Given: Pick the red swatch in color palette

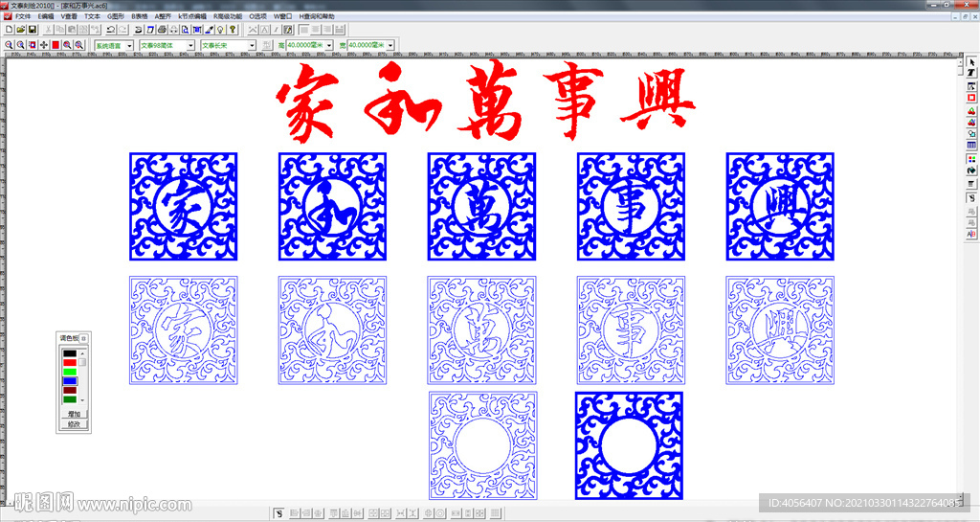Looking at the screenshot, I should pyautogui.click(x=70, y=363).
